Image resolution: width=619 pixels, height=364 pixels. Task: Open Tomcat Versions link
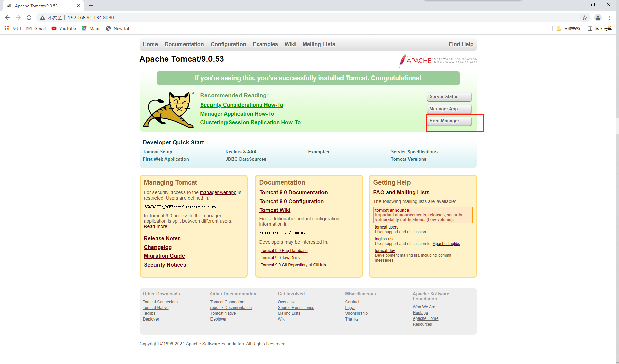(x=409, y=159)
